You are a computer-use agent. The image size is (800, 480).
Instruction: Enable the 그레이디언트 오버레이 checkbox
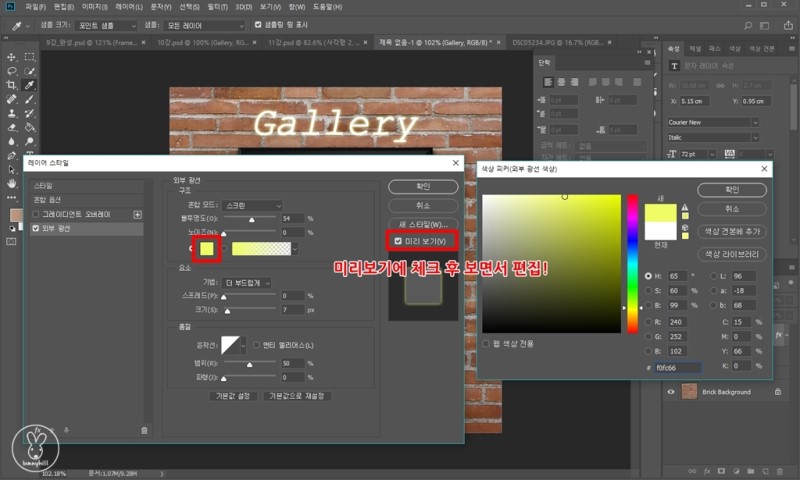(x=37, y=214)
